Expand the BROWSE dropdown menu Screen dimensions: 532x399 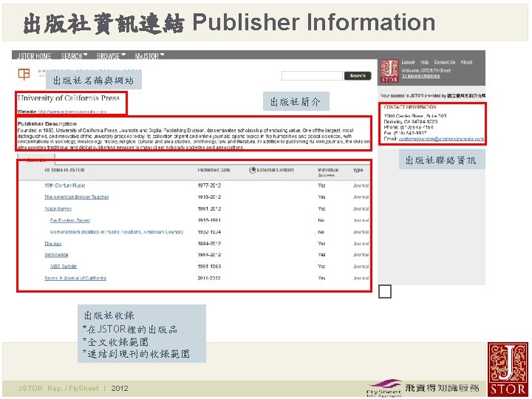click(111, 56)
